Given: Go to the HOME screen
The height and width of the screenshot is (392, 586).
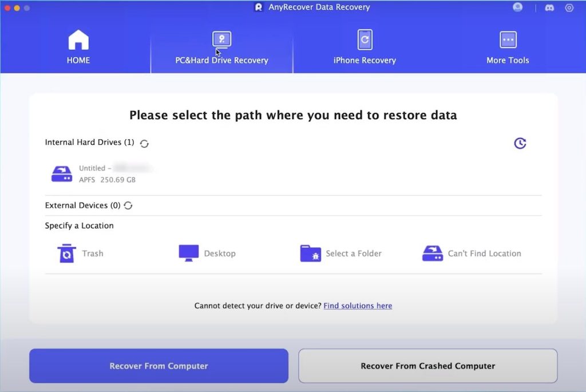Looking at the screenshot, I should 78,48.
